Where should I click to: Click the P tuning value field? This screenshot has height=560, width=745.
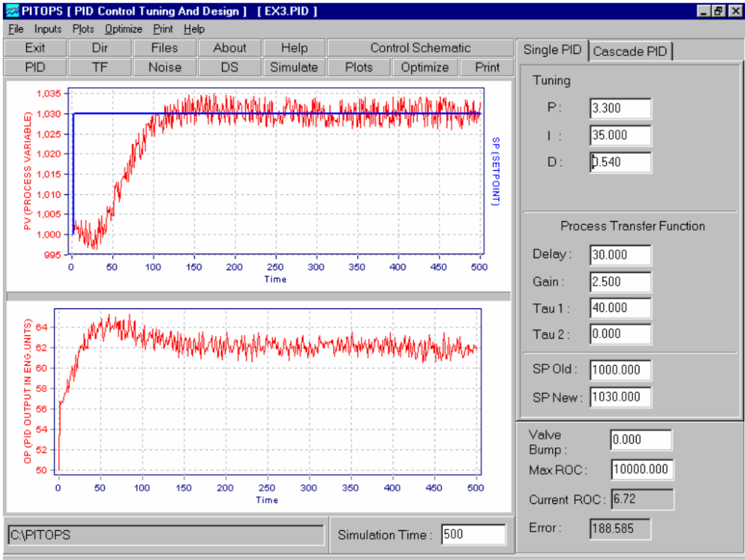coord(621,108)
